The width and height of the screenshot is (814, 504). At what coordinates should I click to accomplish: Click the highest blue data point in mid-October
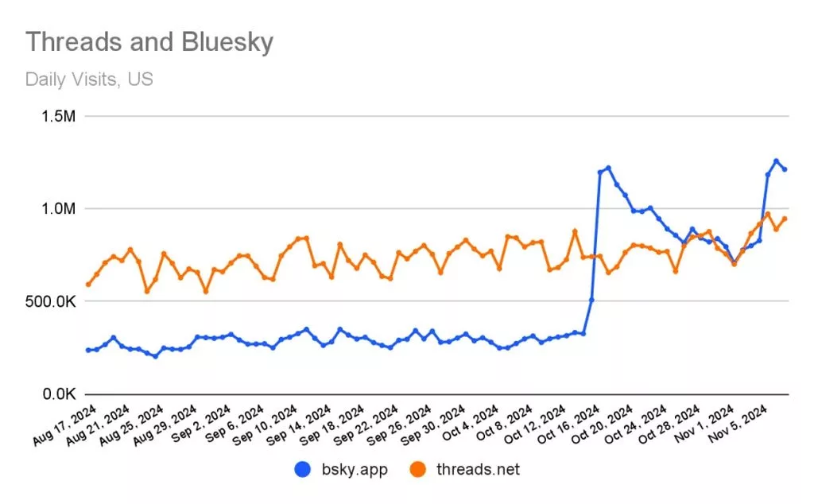[608, 168]
